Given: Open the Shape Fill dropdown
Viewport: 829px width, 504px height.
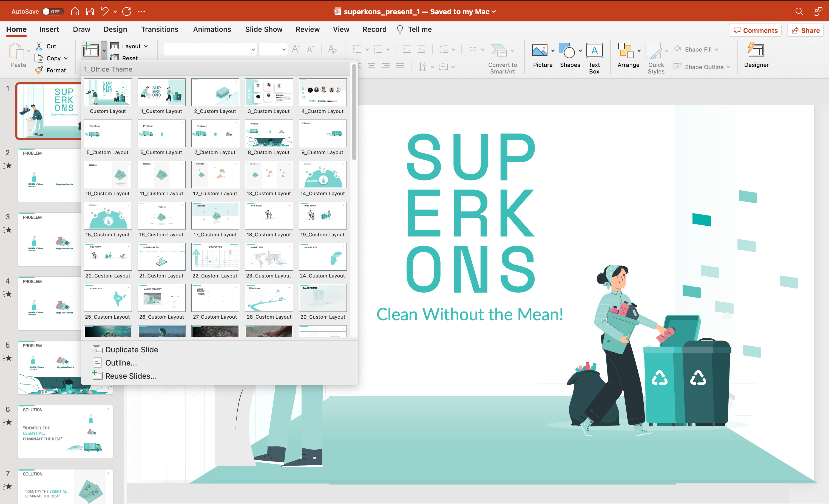Looking at the screenshot, I should coord(716,49).
